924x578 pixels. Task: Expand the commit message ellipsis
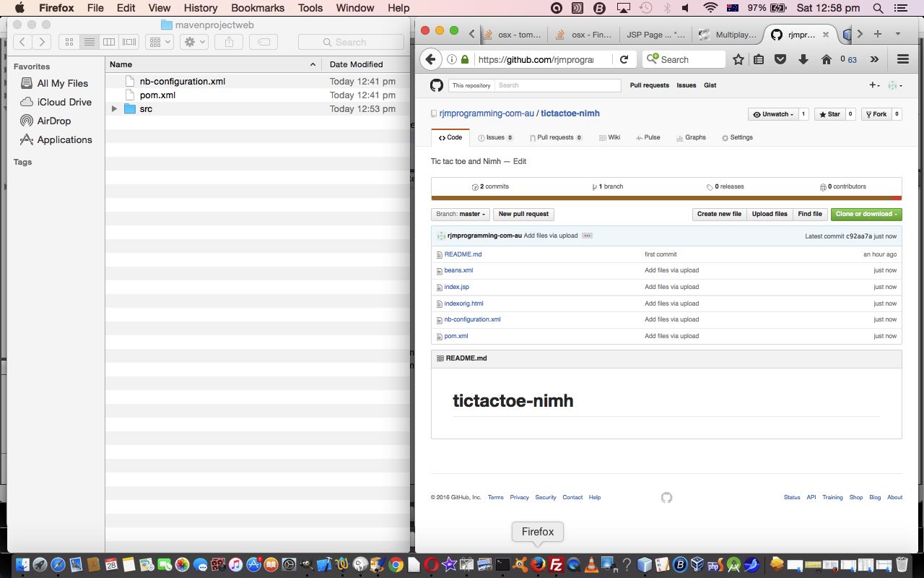click(587, 236)
